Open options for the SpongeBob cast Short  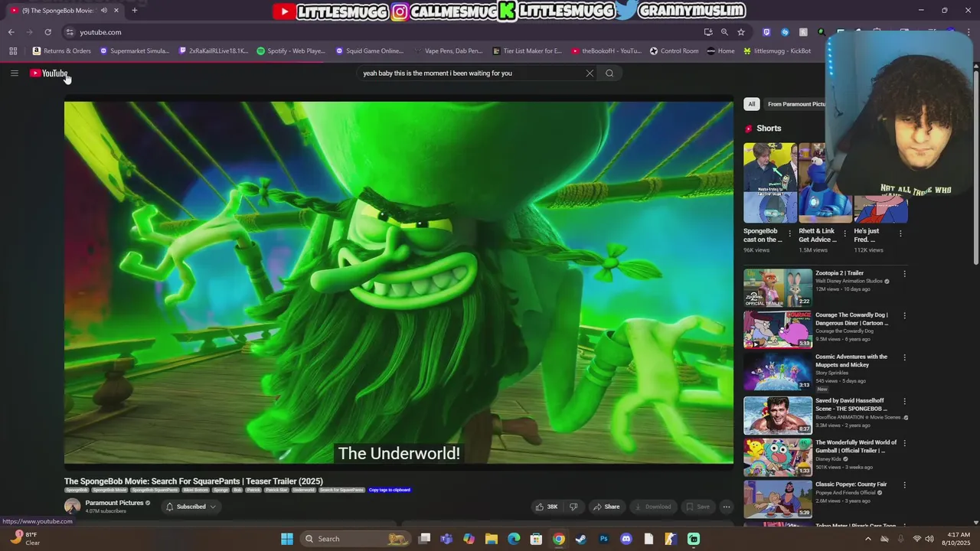(790, 233)
